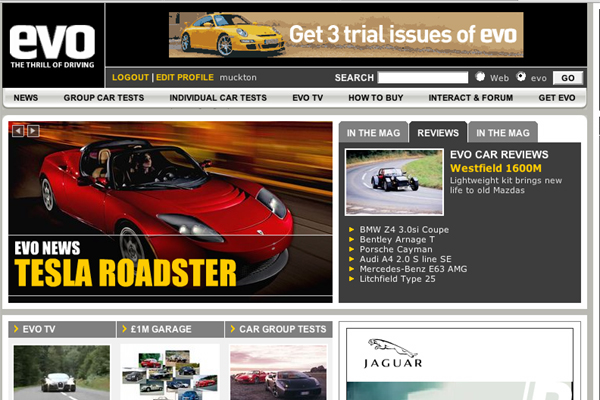Switch to the last IN THE MAG tab
The image size is (600, 400).
tap(503, 133)
